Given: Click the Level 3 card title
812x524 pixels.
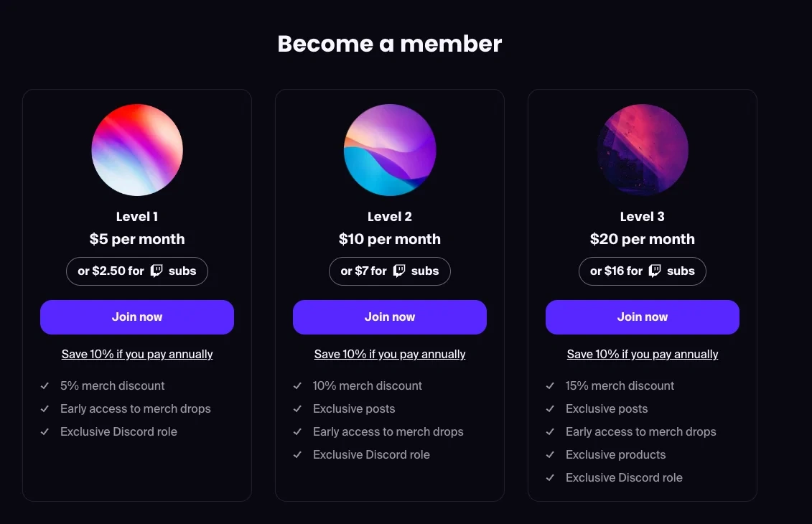Looking at the screenshot, I should point(642,216).
